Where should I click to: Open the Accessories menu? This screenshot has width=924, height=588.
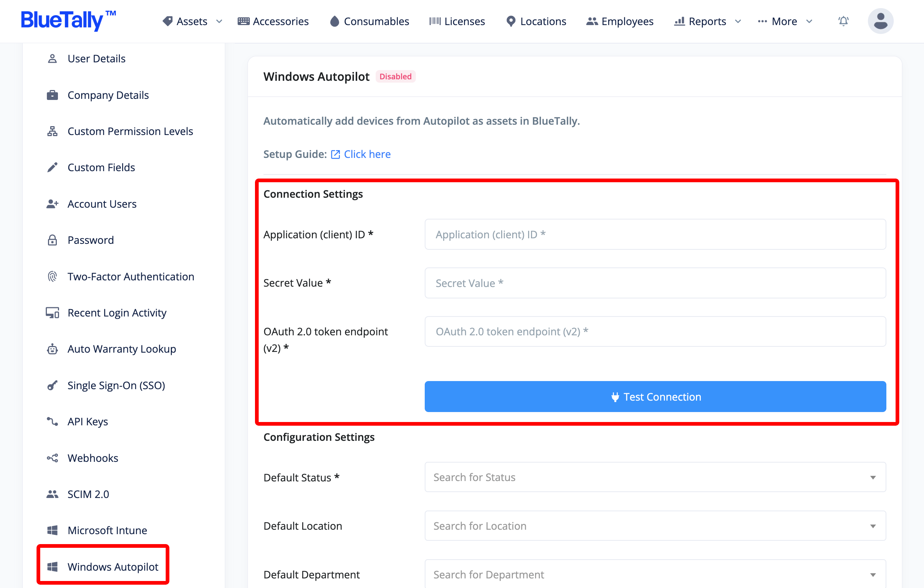pos(273,21)
